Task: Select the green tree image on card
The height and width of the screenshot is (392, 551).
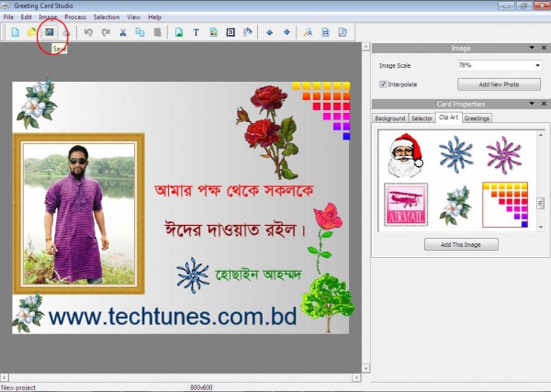Action: click(328, 303)
